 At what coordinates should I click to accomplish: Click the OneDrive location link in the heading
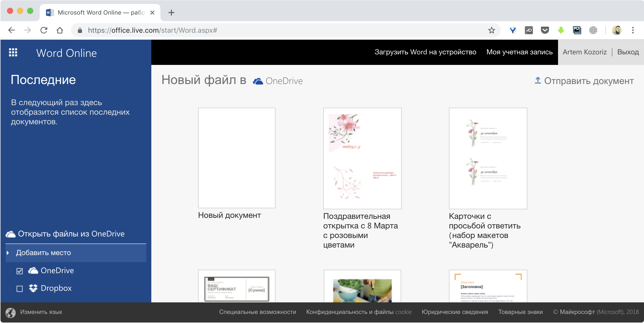pos(278,81)
